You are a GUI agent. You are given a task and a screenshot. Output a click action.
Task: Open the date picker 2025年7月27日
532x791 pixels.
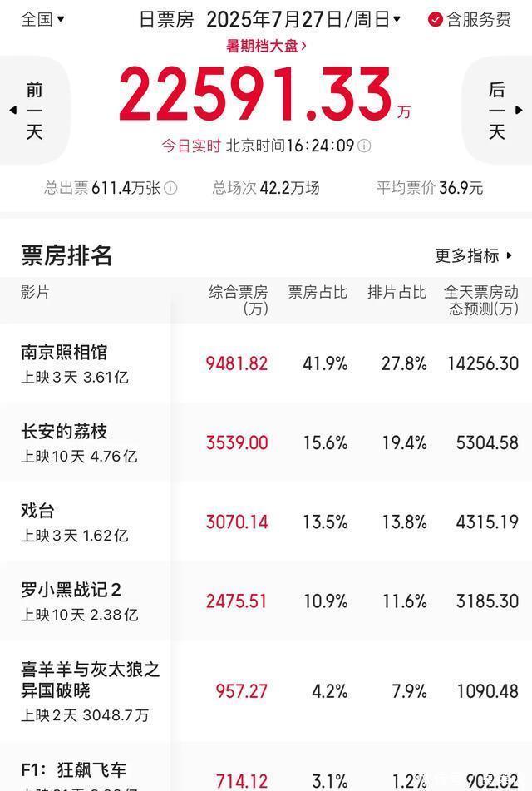pyautogui.click(x=303, y=19)
